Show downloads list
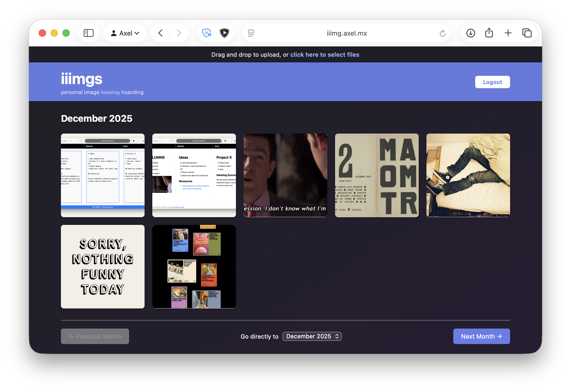Viewport: 571px width, 392px height. tap(471, 33)
